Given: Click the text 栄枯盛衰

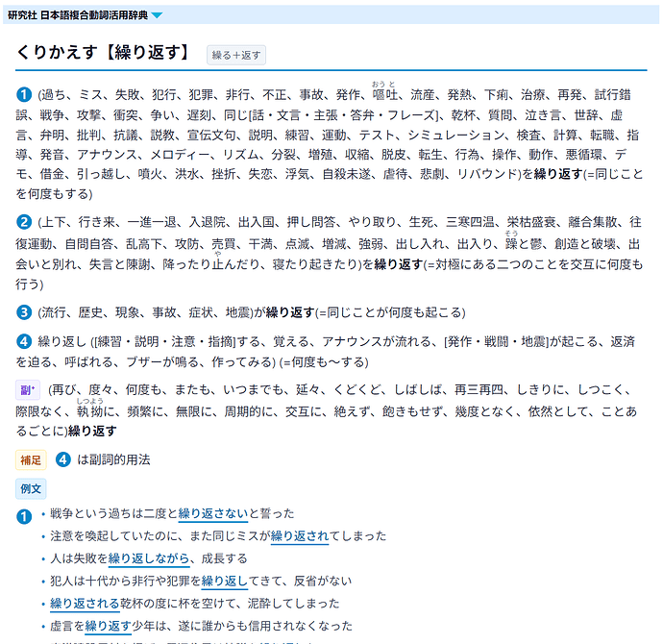Looking at the screenshot, I should coord(531,222).
